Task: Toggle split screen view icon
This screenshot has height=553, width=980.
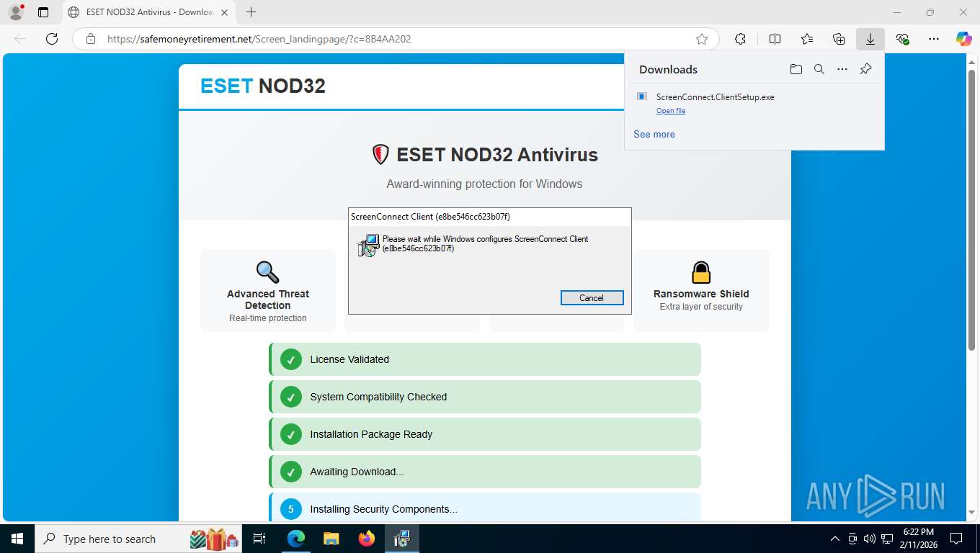Action: pos(775,39)
